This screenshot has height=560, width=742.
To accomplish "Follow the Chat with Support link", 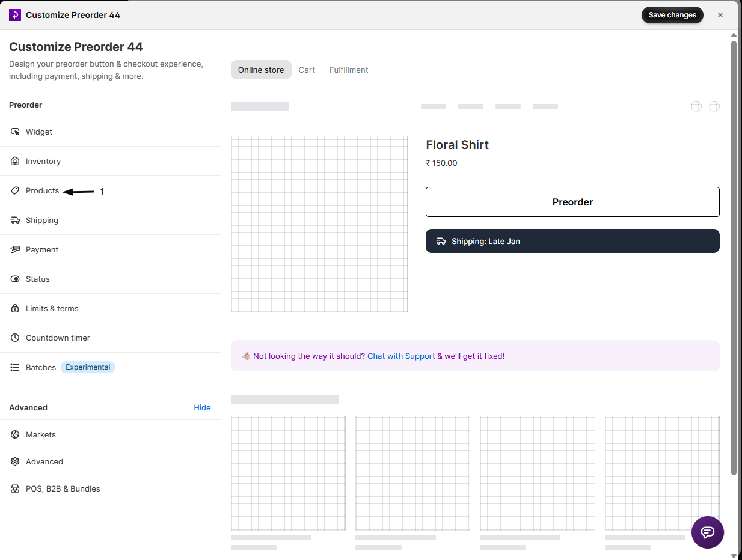I will point(401,356).
